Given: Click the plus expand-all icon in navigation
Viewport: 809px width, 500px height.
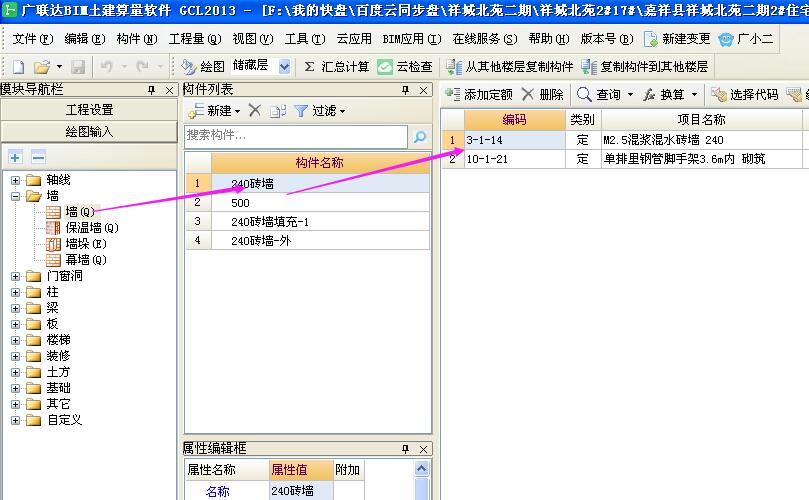Looking at the screenshot, I should coord(15,157).
